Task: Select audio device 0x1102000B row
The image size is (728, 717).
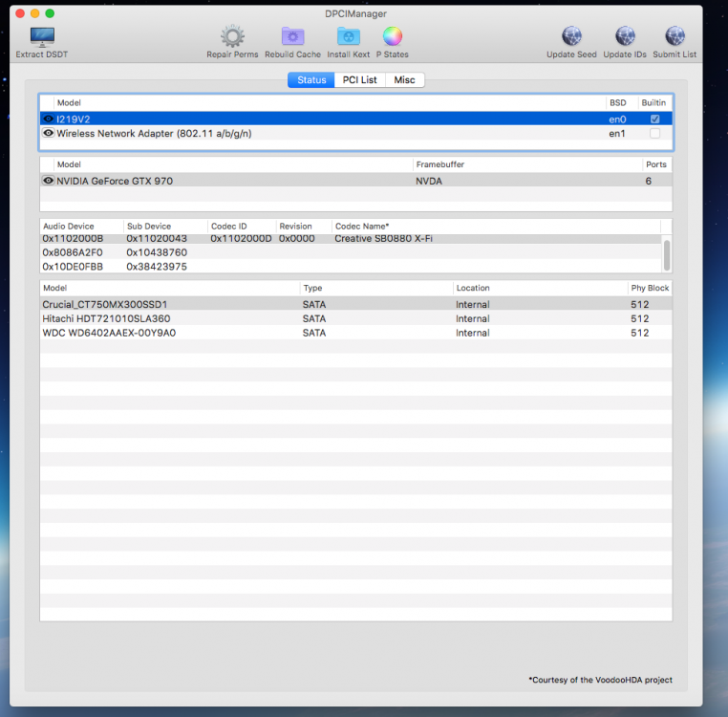Action: [351, 239]
